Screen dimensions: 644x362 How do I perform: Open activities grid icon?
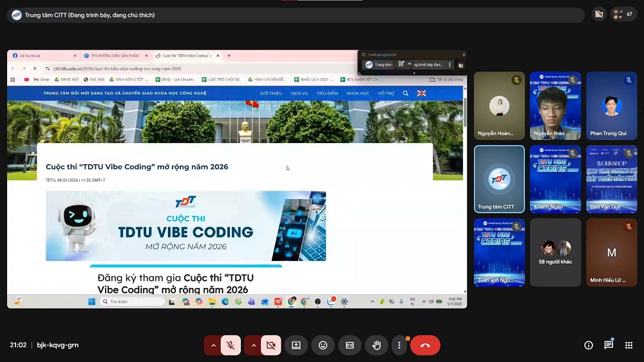[629, 345]
